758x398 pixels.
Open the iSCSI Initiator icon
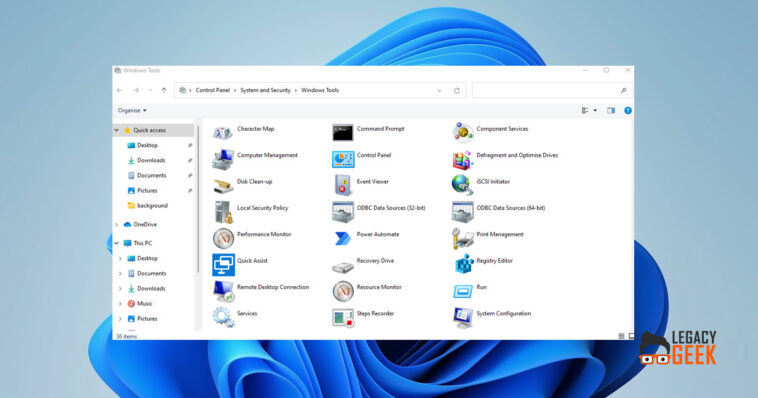(x=462, y=185)
